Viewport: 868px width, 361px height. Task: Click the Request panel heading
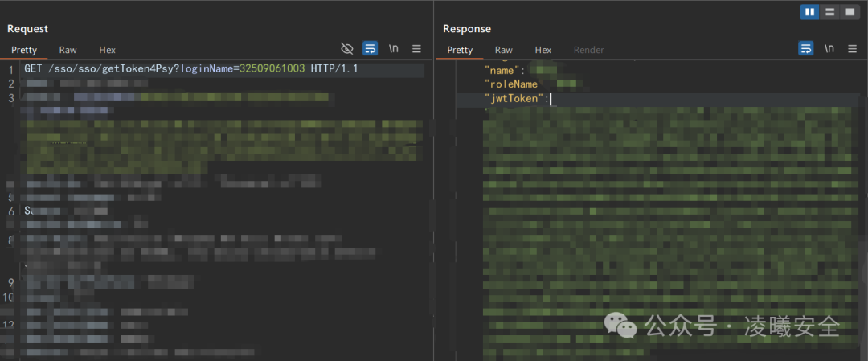(27, 29)
